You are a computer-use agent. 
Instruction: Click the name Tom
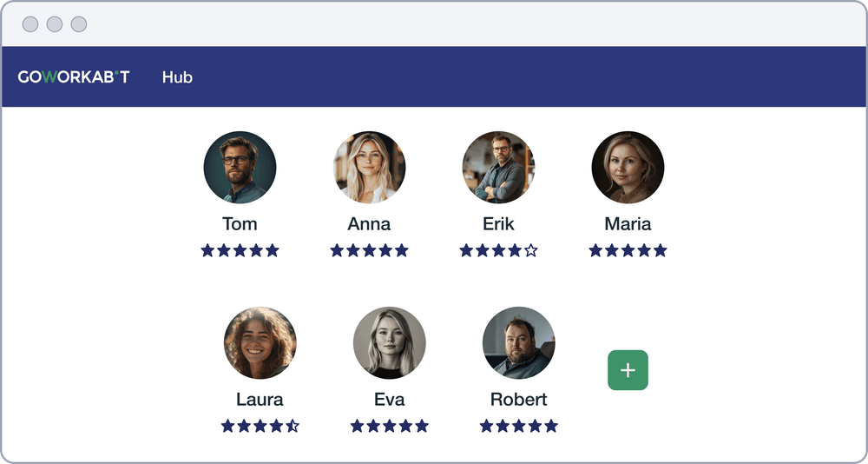click(x=240, y=224)
